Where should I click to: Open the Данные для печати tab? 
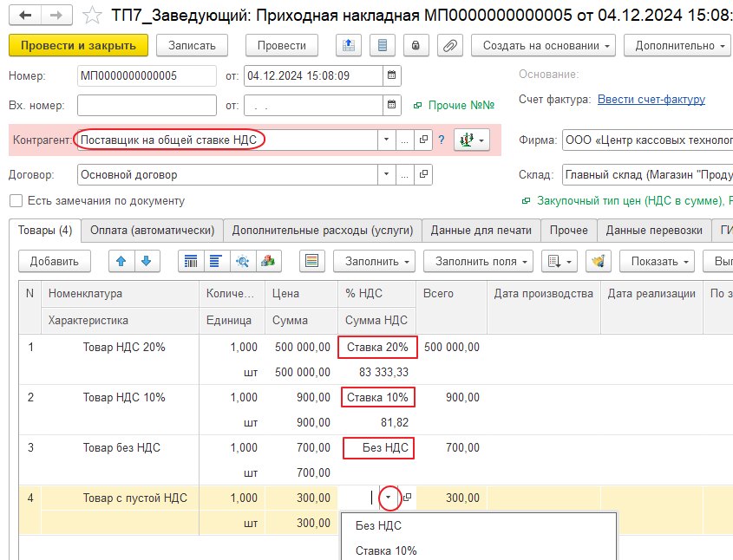pos(481,231)
